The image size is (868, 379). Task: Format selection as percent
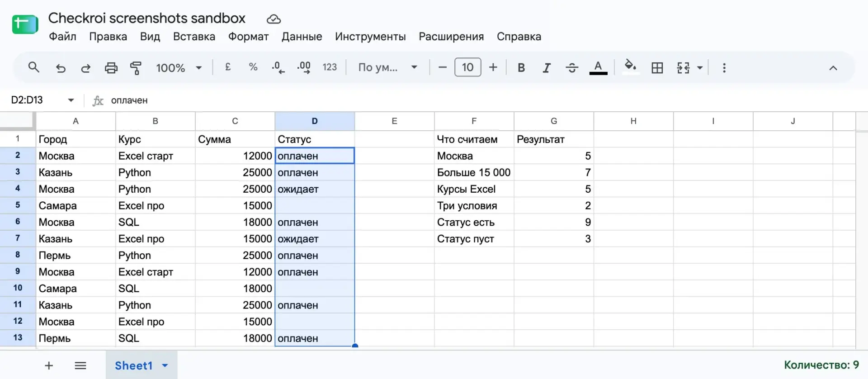pyautogui.click(x=253, y=67)
